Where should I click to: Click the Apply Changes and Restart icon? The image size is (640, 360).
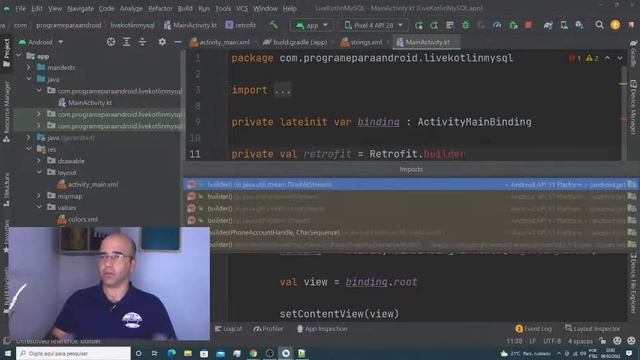tap(434, 25)
